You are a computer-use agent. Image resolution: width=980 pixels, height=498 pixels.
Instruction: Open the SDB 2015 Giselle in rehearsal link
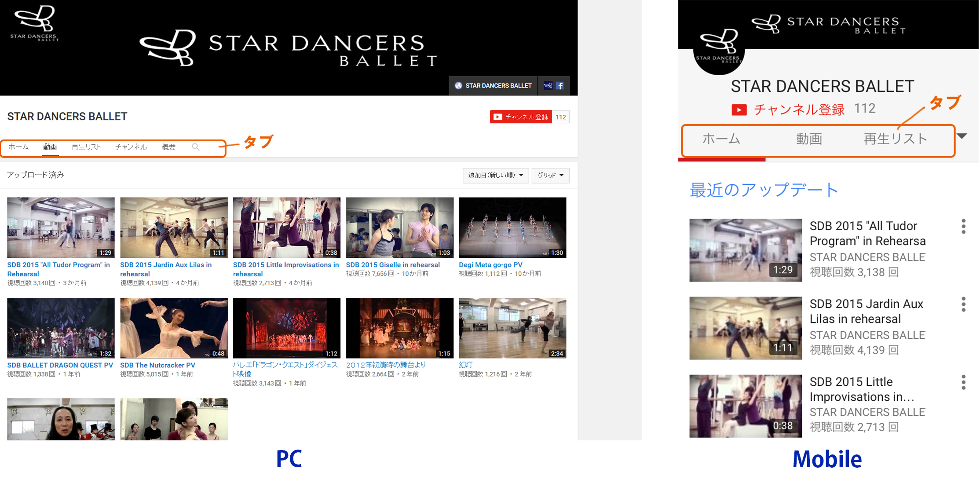point(392,265)
